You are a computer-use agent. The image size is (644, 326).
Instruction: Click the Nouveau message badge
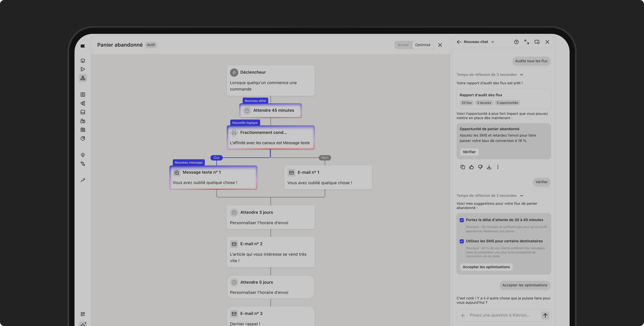[x=189, y=163]
